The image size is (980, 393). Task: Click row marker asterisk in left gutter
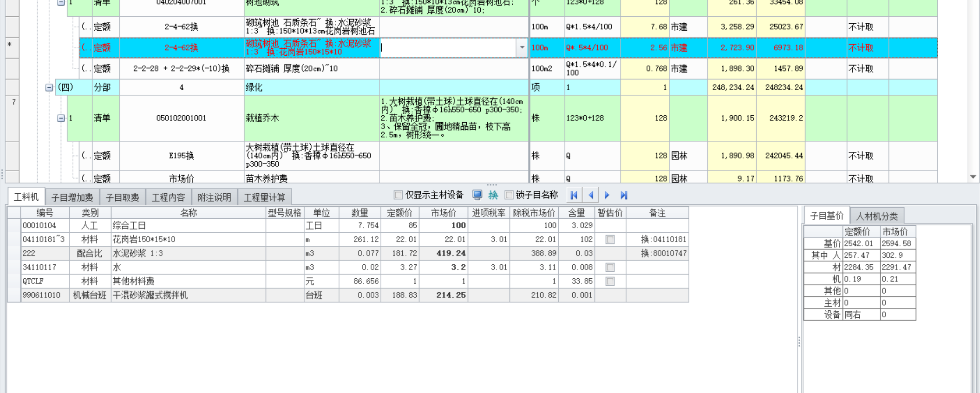[10, 45]
